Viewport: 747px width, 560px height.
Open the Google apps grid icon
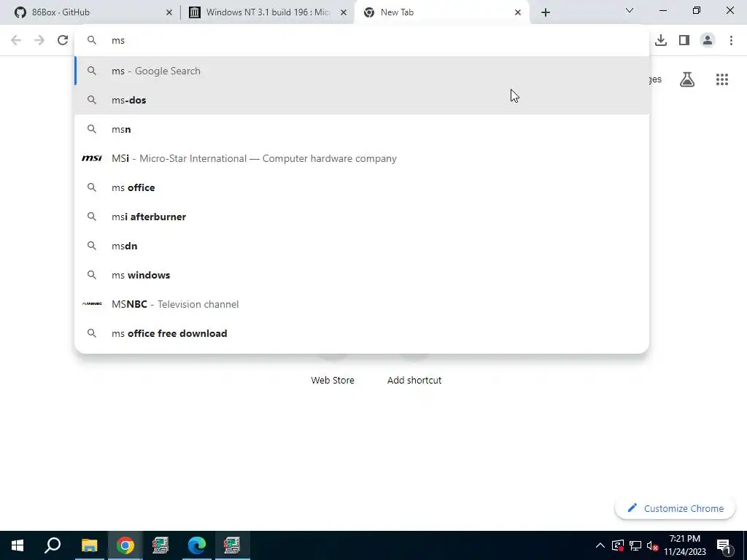(x=721, y=79)
